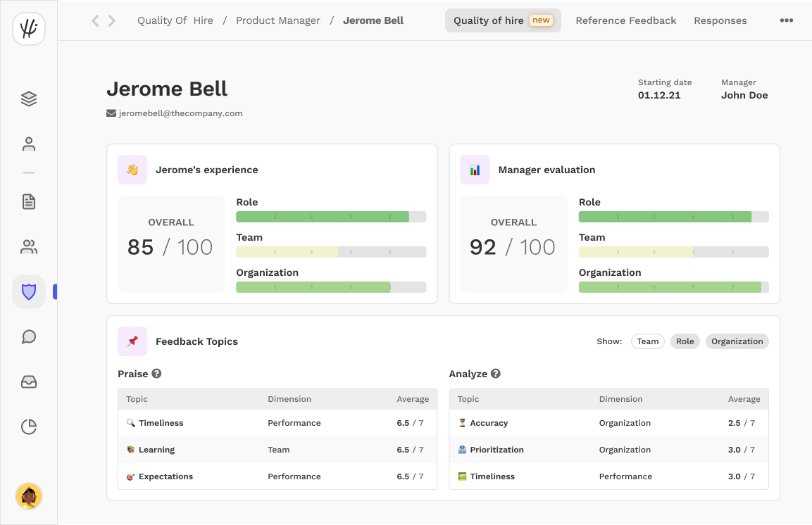
Task: Toggle the Organization filter chip
Action: tap(737, 341)
